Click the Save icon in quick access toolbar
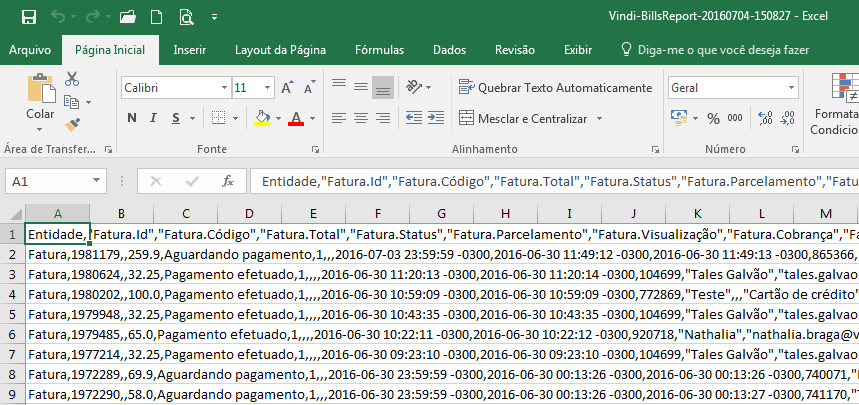This screenshot has height=405, width=859. (28, 17)
